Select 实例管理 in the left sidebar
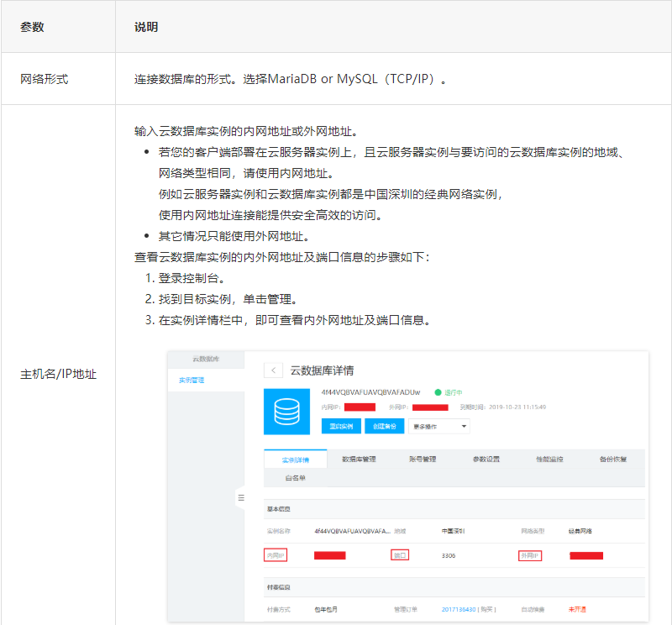Screen dimensions: 672x625 (192, 381)
